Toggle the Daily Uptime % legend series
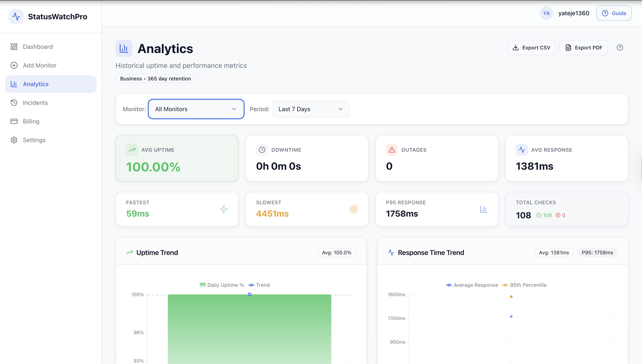Screen dimensions: 642x364 [x=222, y=285]
